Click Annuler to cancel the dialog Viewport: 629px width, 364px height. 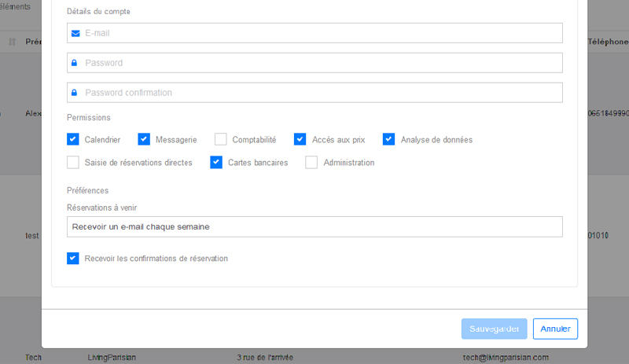tap(555, 329)
